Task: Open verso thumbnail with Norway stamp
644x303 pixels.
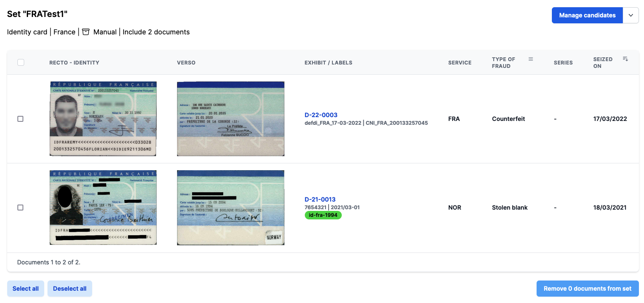Action: click(x=231, y=208)
